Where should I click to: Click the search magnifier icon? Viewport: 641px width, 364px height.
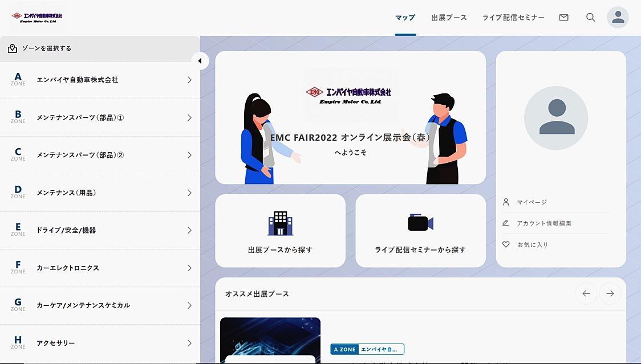pos(591,18)
